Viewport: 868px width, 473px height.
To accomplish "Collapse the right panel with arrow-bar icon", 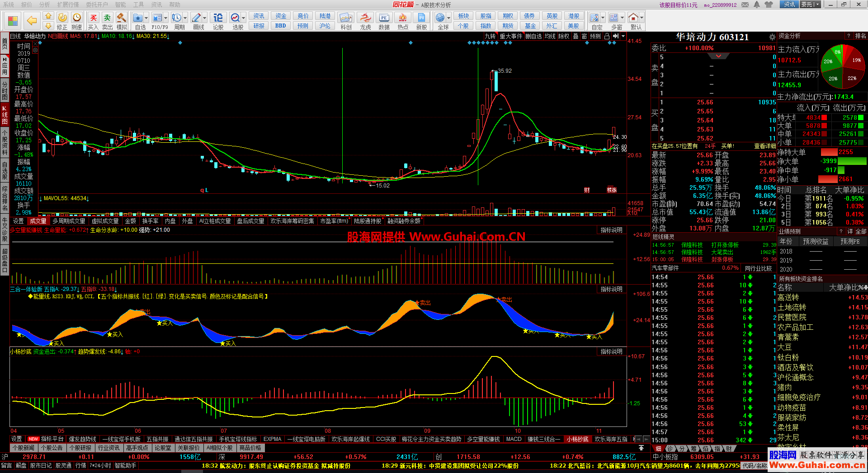I will point(616,36).
